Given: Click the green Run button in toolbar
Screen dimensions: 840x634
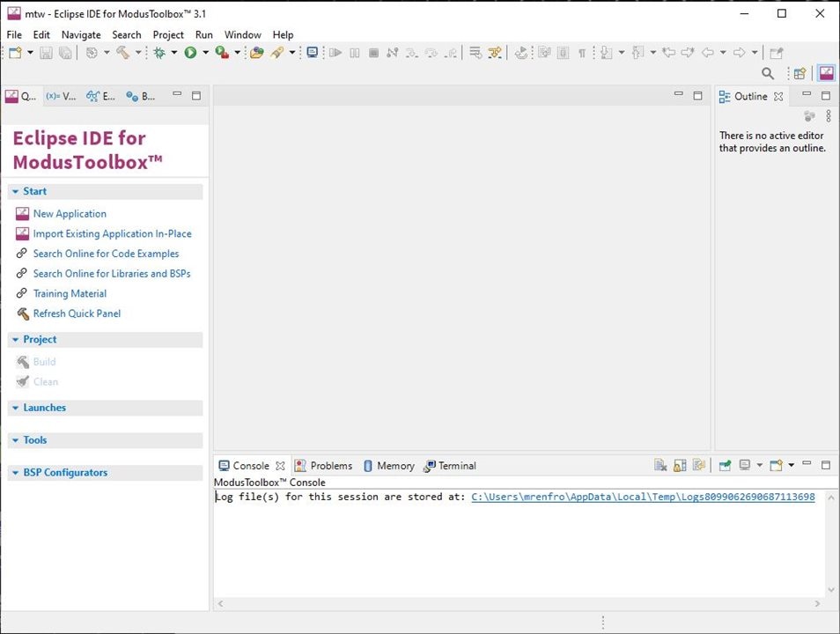Looking at the screenshot, I should click(x=191, y=53).
